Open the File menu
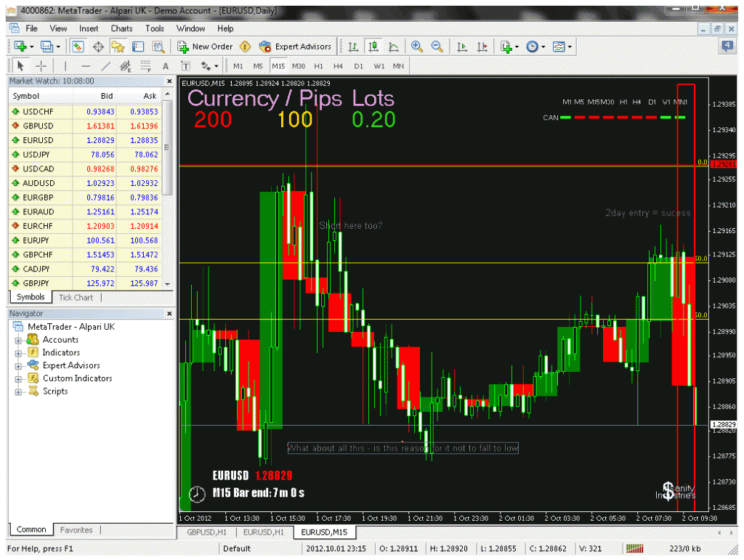744x560 pixels. 31,28
